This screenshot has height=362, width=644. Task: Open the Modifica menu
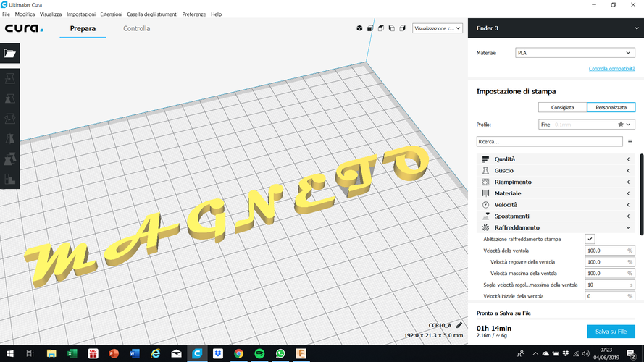point(25,14)
